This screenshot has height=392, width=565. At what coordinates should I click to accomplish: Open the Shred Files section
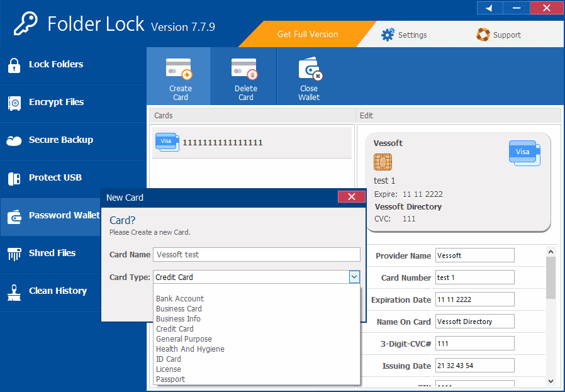tap(50, 254)
